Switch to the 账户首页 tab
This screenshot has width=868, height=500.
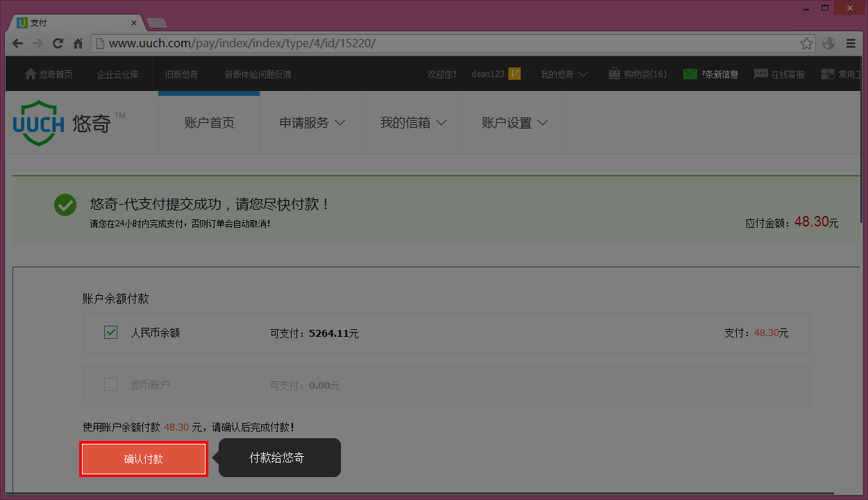coord(209,123)
